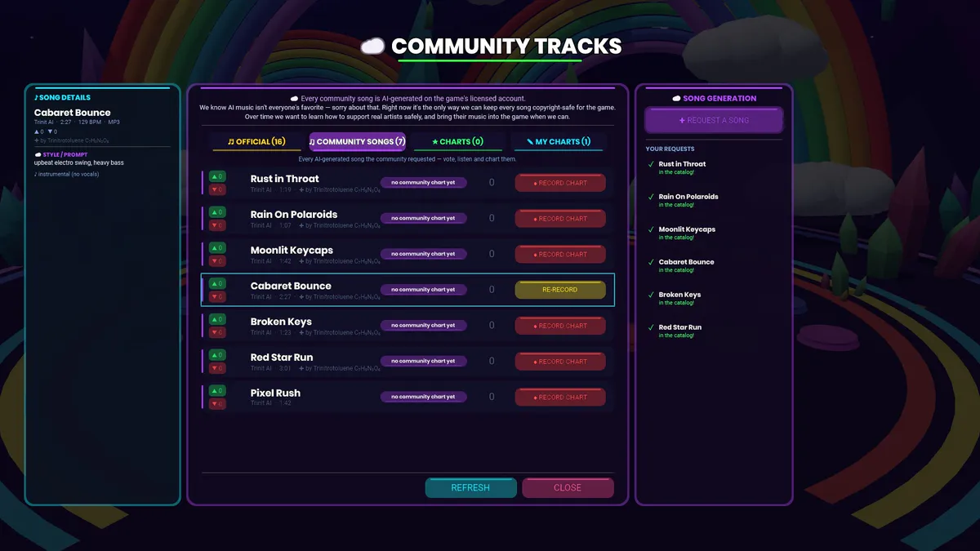Click Rust in Throat 'no community chart yet' badge
980x551 pixels.
(424, 183)
